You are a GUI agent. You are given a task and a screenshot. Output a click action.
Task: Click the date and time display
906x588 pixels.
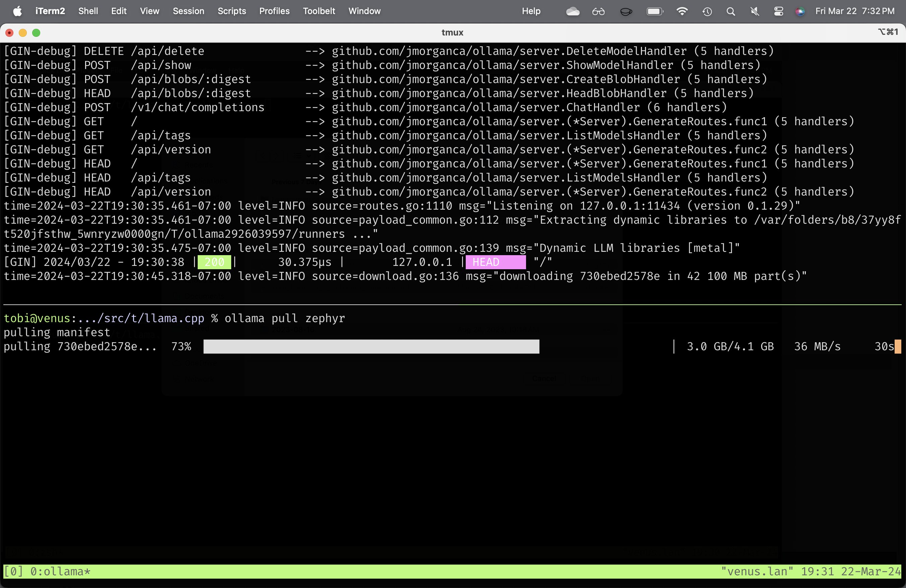pyautogui.click(x=855, y=11)
